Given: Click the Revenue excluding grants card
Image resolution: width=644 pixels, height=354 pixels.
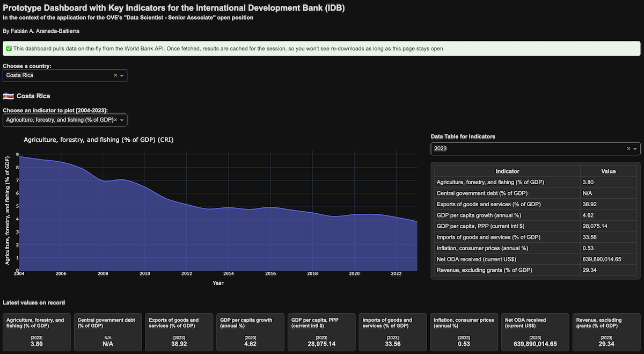Looking at the screenshot, I should tap(606, 332).
